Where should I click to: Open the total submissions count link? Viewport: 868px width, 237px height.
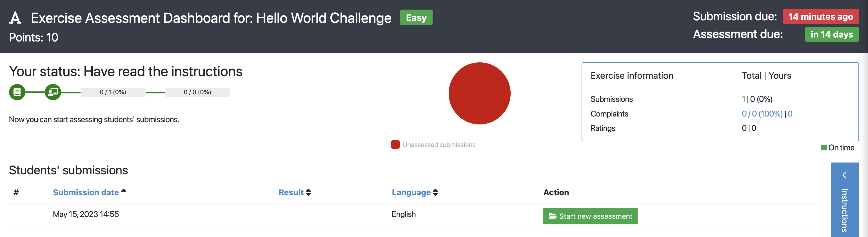click(743, 99)
